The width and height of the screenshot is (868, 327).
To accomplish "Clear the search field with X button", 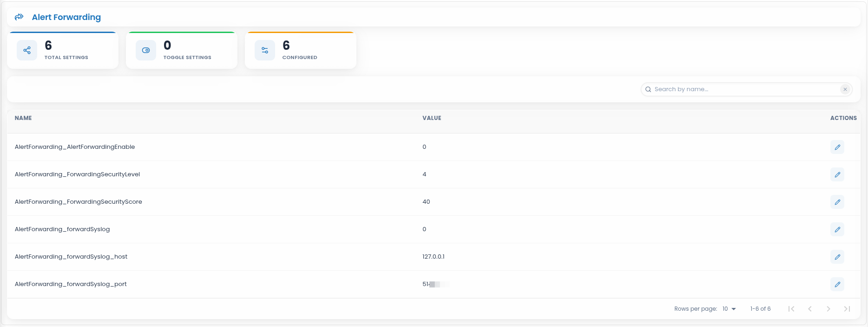I will (845, 89).
